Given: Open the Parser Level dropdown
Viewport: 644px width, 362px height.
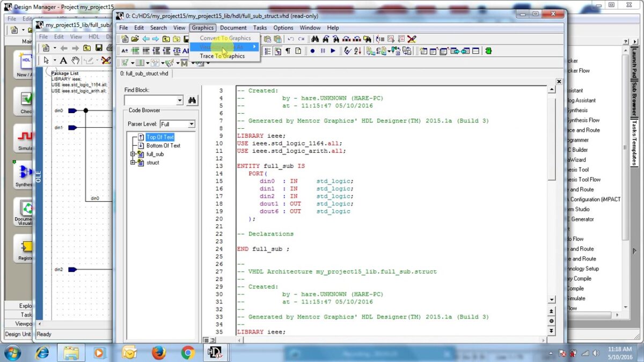Looking at the screenshot, I should [x=191, y=124].
